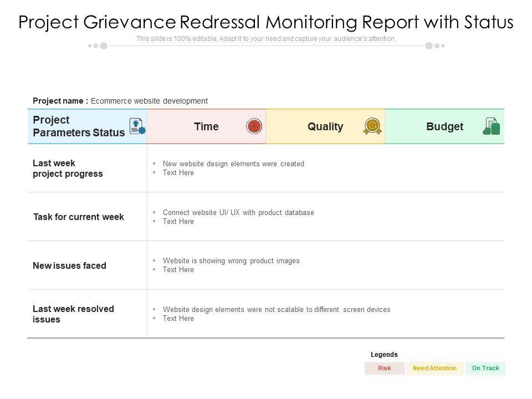Image resolution: width=532 pixels, height=399 pixels.
Task: Click the green On Track legend swatch
Action: pos(485,368)
